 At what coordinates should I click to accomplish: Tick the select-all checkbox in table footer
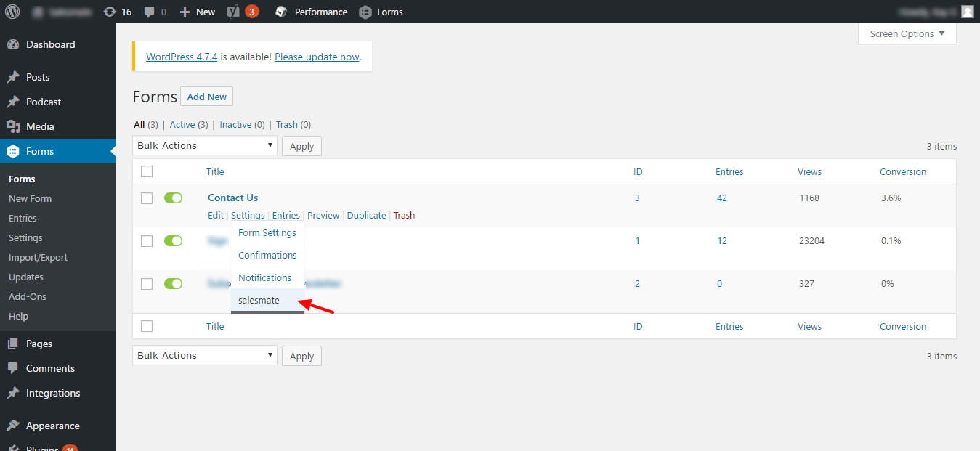[147, 326]
